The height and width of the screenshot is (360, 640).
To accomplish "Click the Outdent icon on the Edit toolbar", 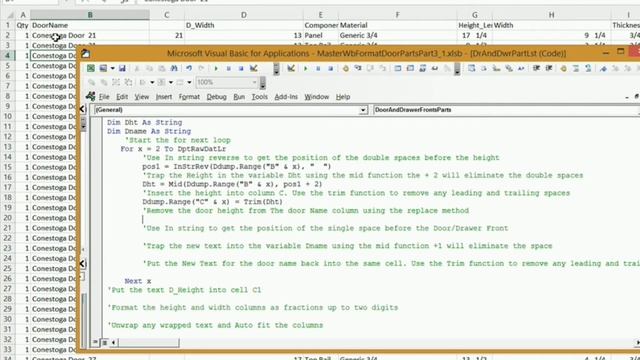I will pyautogui.click(x=549, y=68).
